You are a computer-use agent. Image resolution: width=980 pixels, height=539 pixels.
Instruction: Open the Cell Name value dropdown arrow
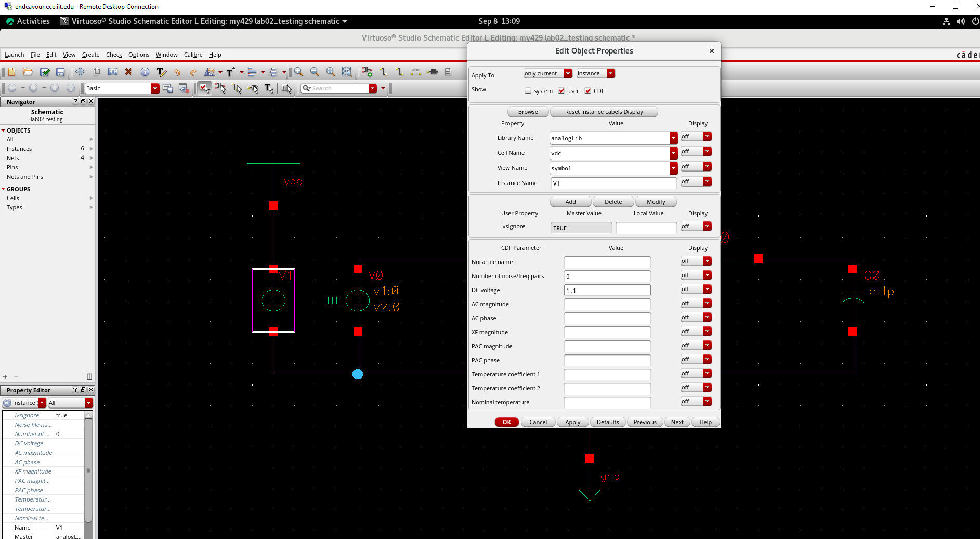674,153
